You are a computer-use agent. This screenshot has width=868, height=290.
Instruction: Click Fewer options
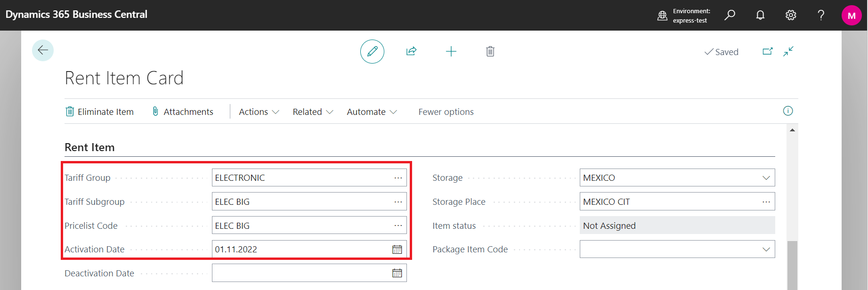tap(446, 112)
